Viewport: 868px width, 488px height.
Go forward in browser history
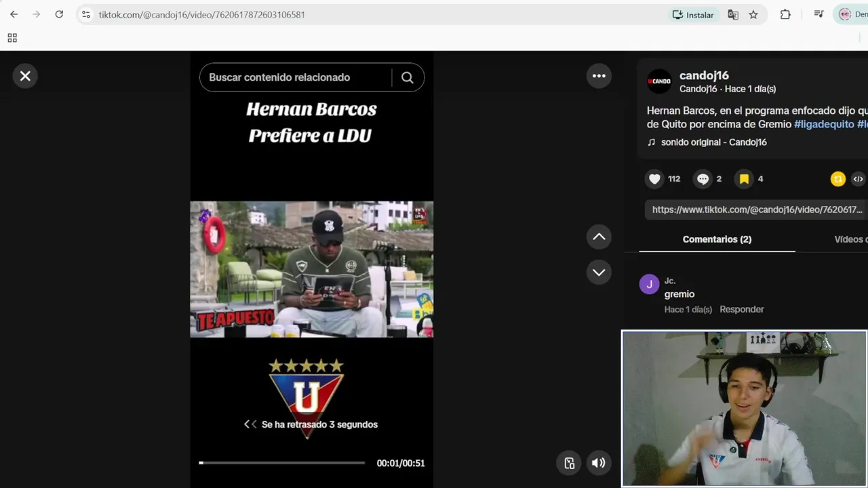click(x=36, y=14)
